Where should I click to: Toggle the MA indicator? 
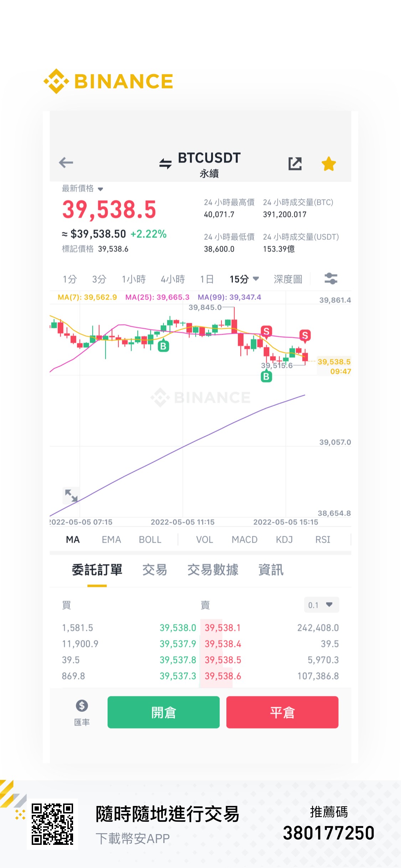pos(73,539)
